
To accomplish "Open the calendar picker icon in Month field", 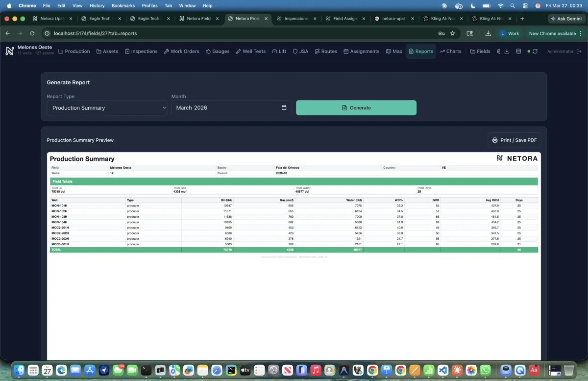I will pos(284,108).
